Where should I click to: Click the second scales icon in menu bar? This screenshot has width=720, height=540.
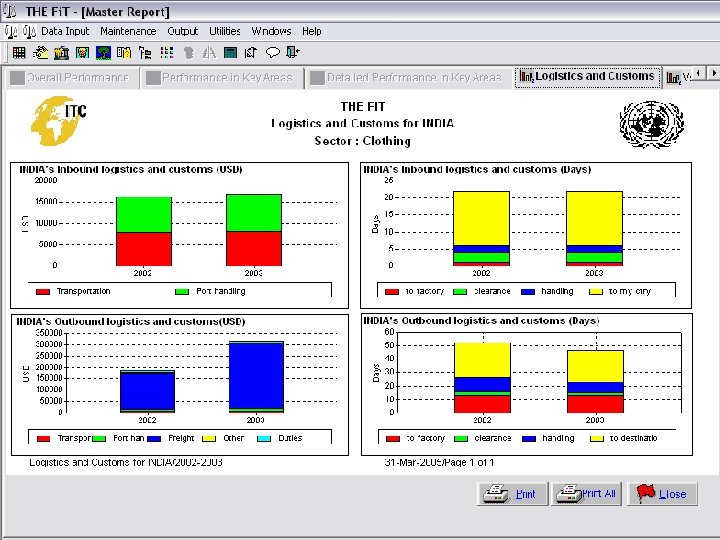coord(29,32)
